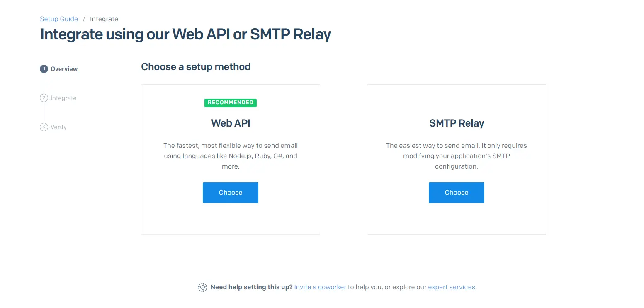Choose the SMTP Relay integration method

(456, 192)
